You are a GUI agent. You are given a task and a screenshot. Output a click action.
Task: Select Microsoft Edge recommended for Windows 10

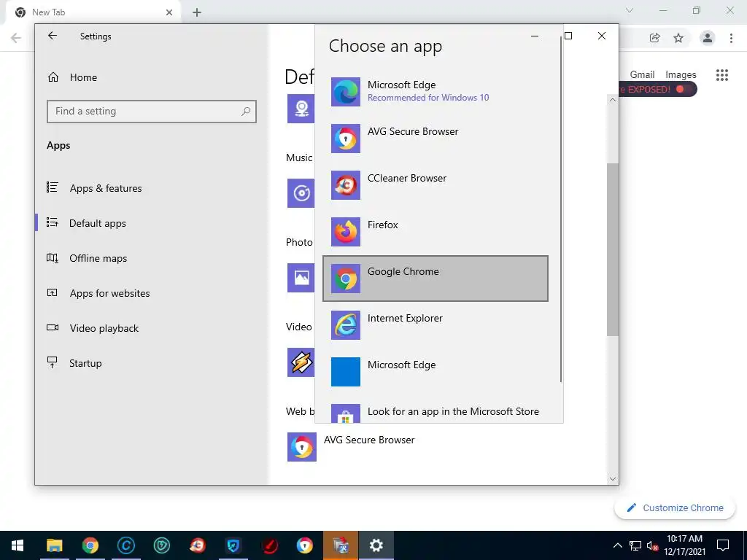pyautogui.click(x=436, y=91)
